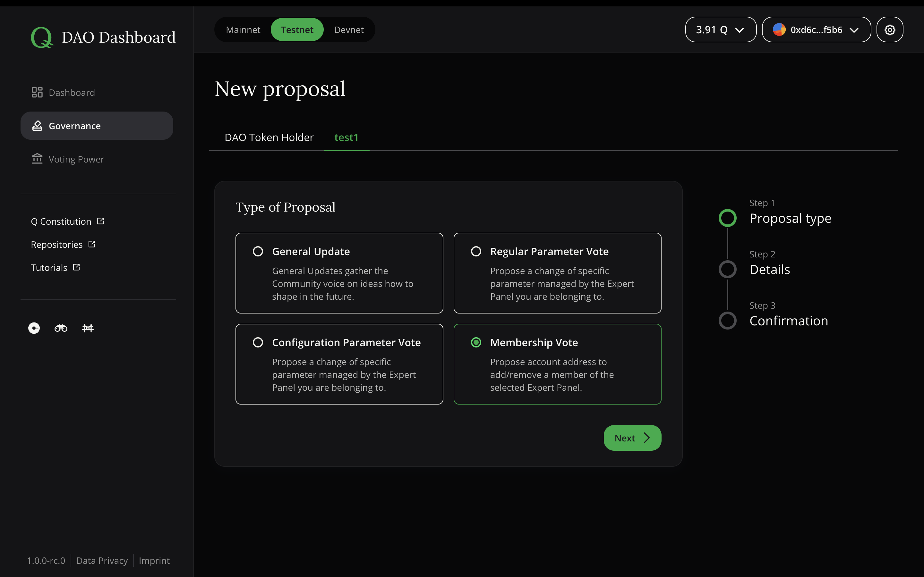Image resolution: width=924 pixels, height=577 pixels.
Task: Expand the 3.91 Q balance dropdown
Action: 720,29
